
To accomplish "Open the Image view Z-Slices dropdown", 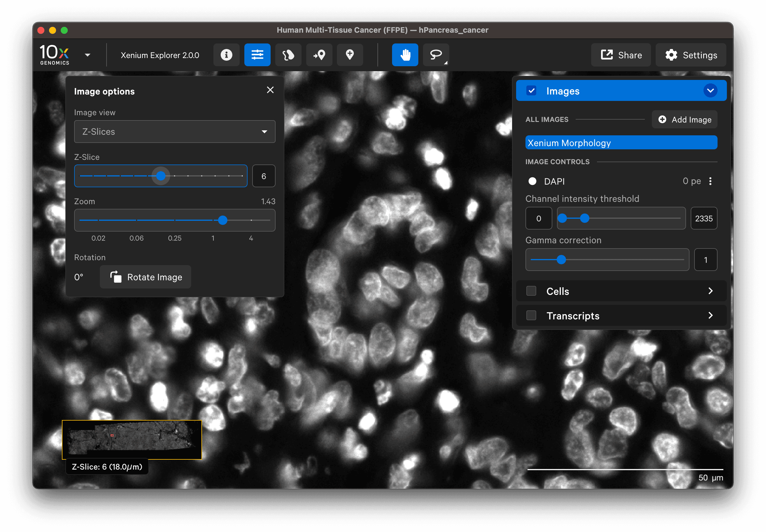I will click(175, 132).
